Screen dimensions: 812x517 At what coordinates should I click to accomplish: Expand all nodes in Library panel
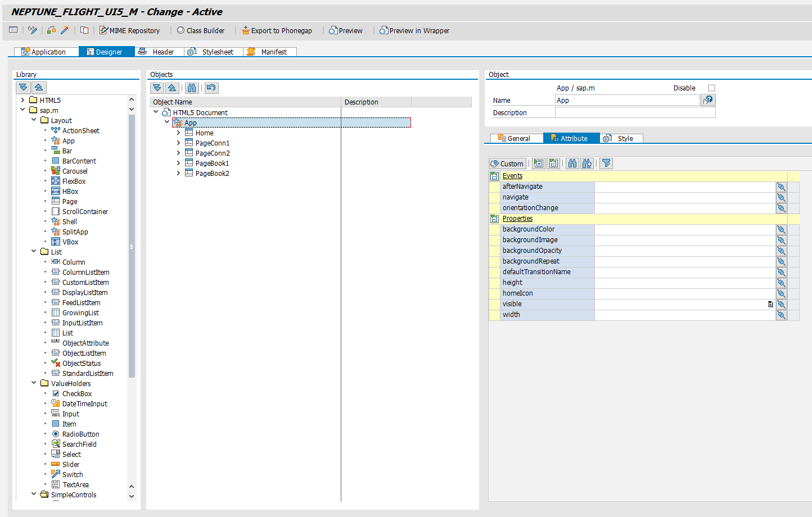point(23,87)
